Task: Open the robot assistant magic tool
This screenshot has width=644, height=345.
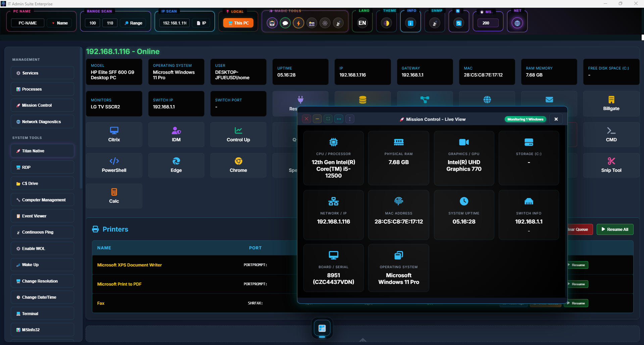Action: tap(272, 23)
